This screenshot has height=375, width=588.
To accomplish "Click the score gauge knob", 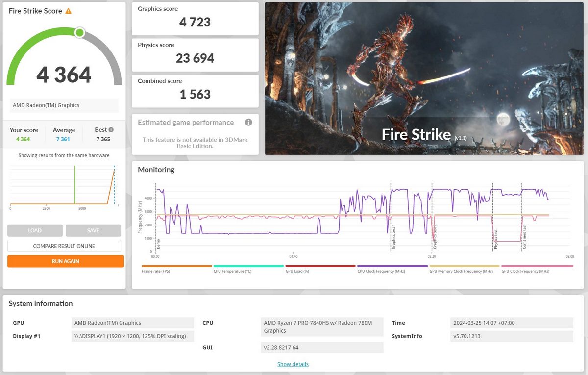I will [x=79, y=33].
